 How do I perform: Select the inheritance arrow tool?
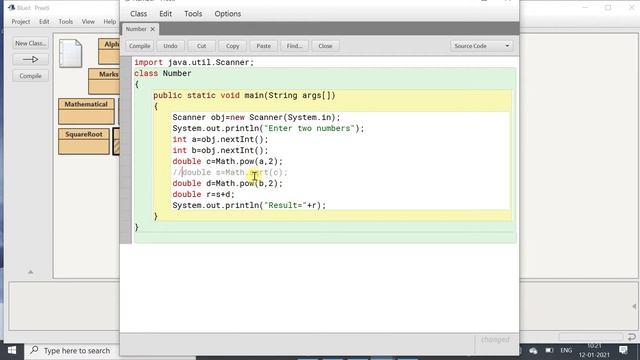31,60
